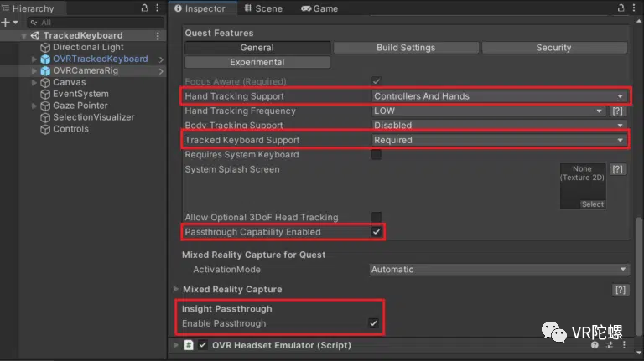Open ActivationMode Automatic dropdown
The image size is (644, 361).
[x=499, y=270]
